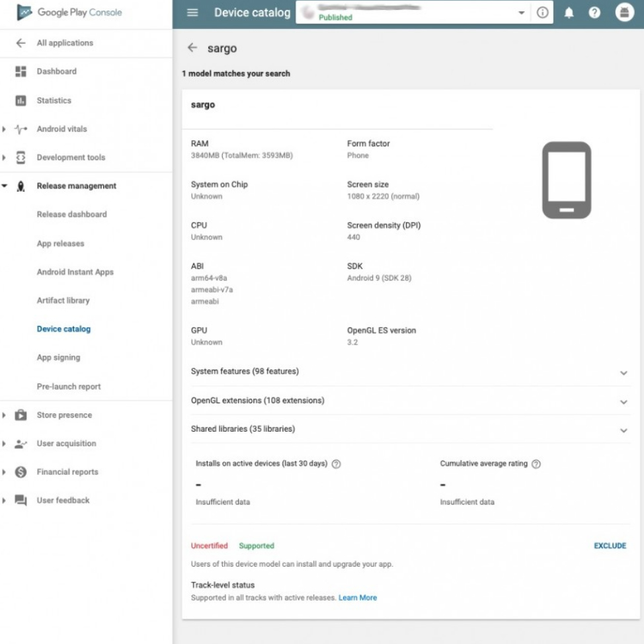Click back arrow next to sargo

pos(192,48)
